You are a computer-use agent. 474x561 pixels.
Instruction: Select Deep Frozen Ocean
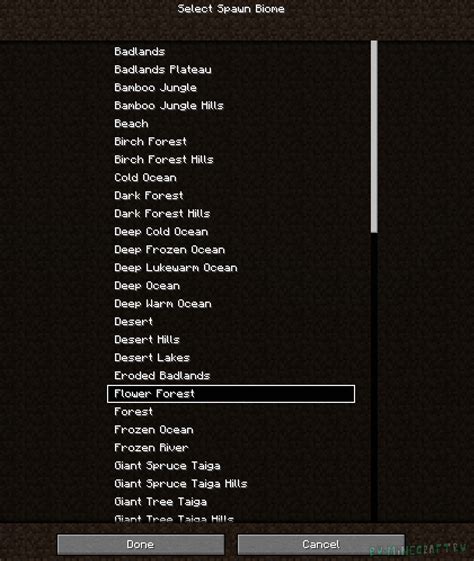click(x=231, y=250)
